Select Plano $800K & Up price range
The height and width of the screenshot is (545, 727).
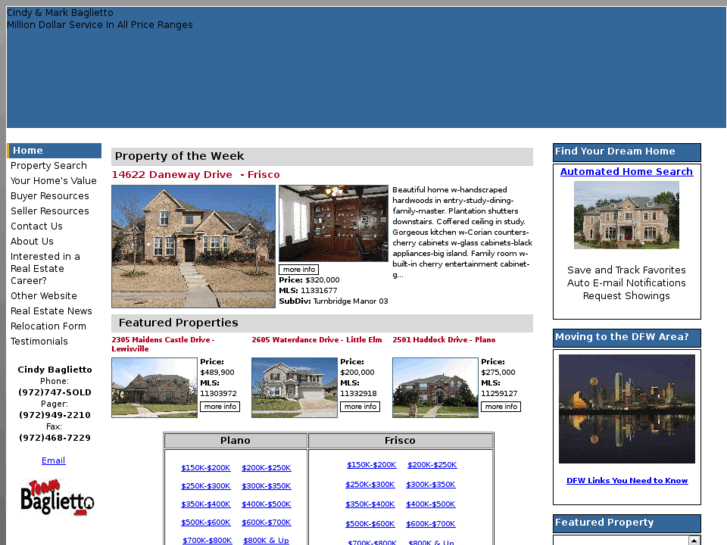tap(266, 540)
